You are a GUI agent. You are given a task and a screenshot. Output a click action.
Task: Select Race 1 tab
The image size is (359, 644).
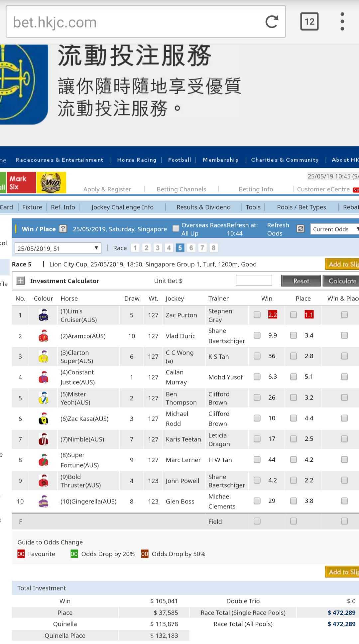tap(135, 248)
